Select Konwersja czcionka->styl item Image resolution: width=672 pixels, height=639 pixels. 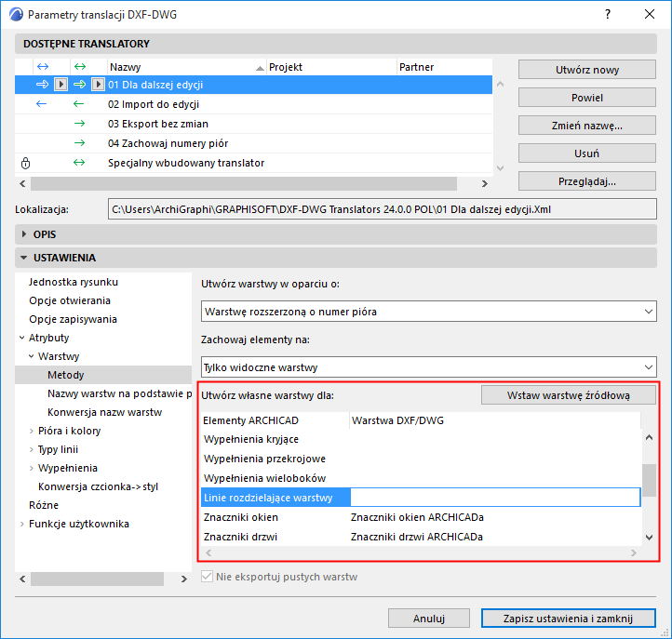98,486
